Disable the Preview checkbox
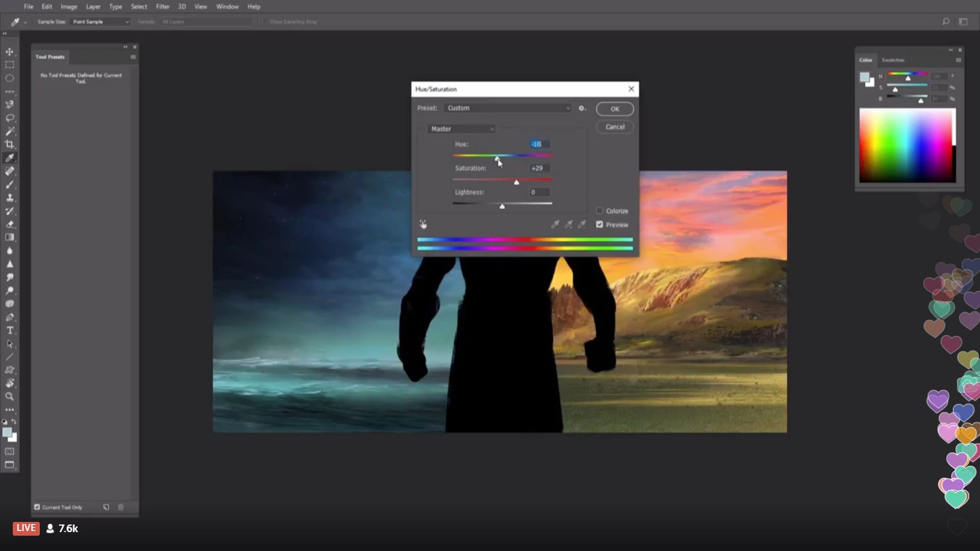Image resolution: width=980 pixels, height=551 pixels. (599, 224)
